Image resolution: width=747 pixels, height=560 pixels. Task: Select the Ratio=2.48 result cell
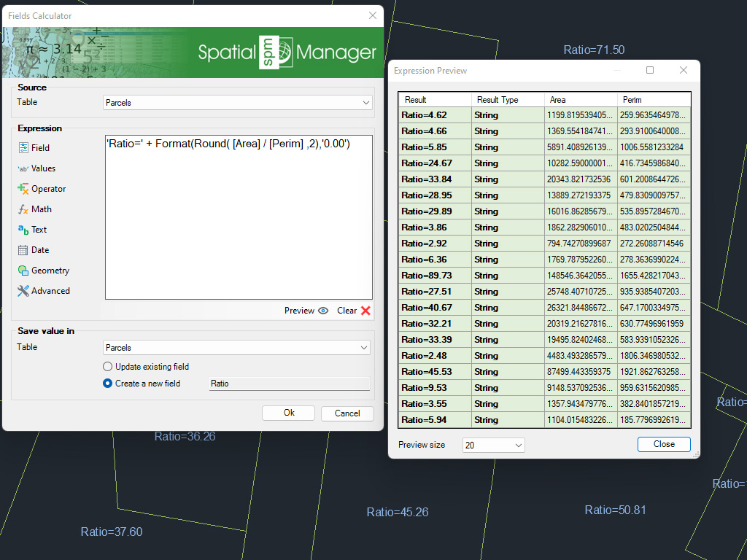coord(435,356)
